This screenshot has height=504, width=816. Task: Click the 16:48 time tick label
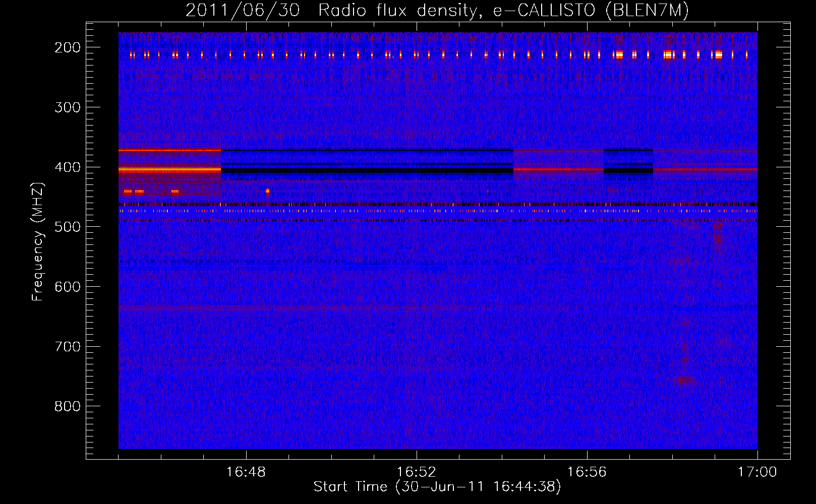246,472
